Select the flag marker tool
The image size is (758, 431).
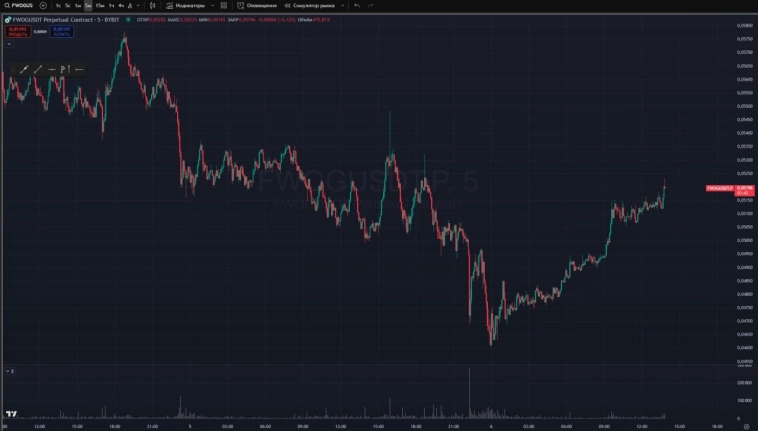[x=65, y=70]
